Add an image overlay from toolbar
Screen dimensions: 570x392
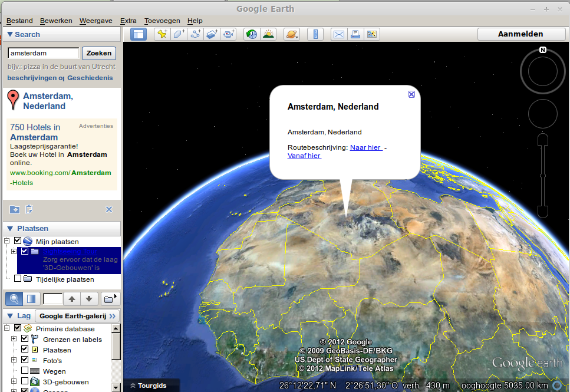click(x=212, y=34)
